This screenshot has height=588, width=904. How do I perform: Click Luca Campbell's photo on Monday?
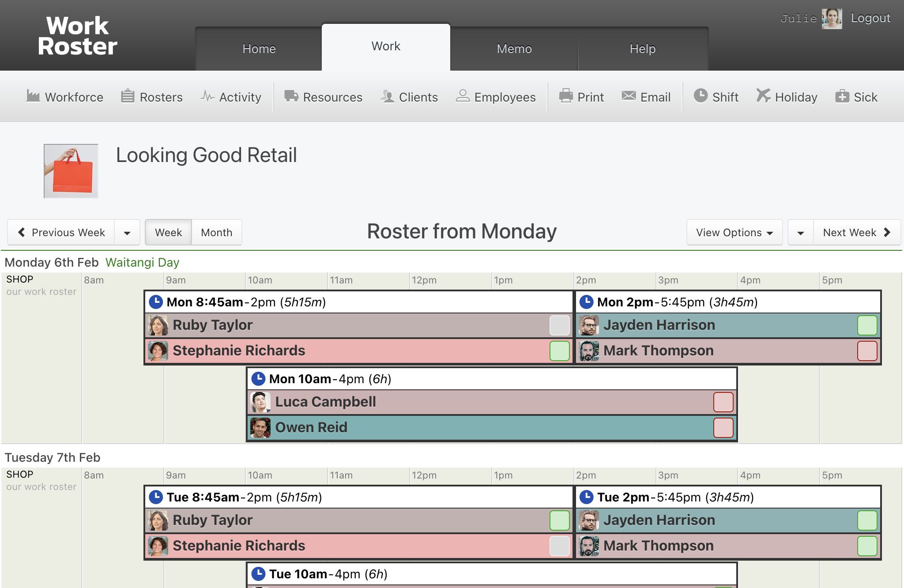pos(260,402)
